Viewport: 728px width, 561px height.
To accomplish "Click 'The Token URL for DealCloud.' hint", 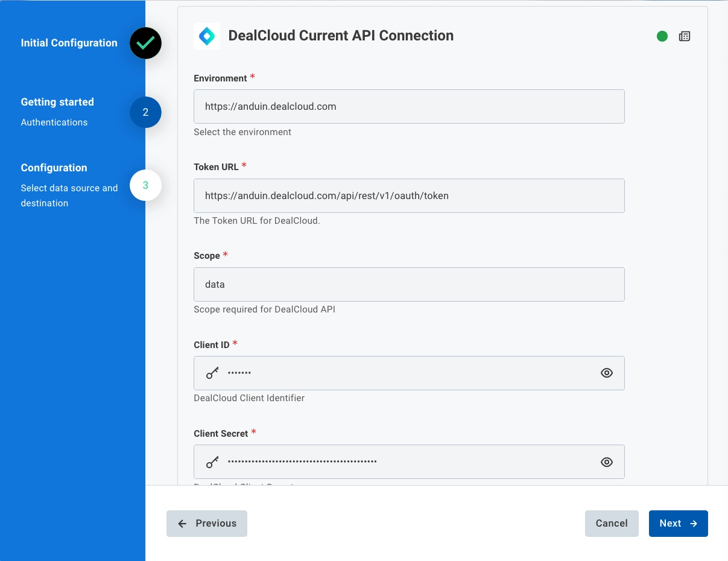I will [x=257, y=221].
